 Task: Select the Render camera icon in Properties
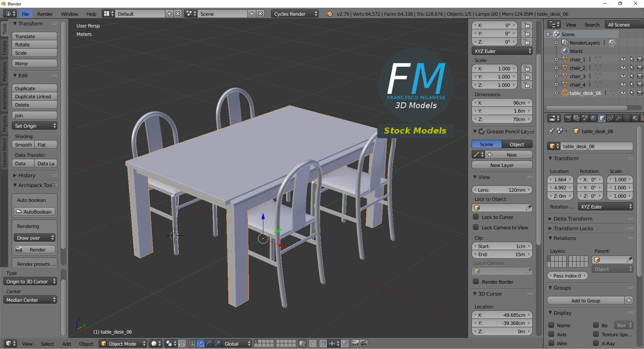click(568, 118)
